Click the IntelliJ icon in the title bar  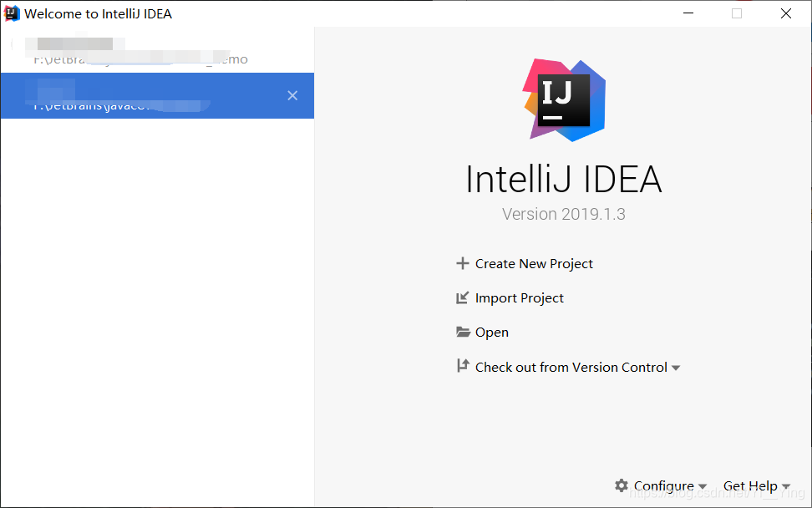pyautogui.click(x=12, y=13)
